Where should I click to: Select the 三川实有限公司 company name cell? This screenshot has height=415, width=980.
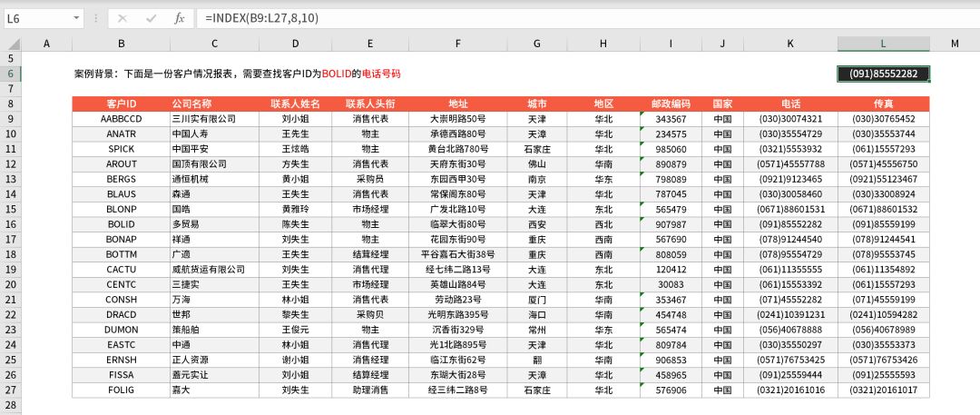tap(214, 118)
